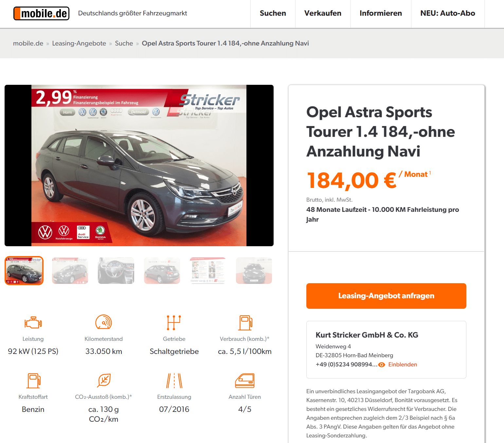The image size is (504, 443).
Task: Click the 4/5 doors value
Action: [245, 409]
